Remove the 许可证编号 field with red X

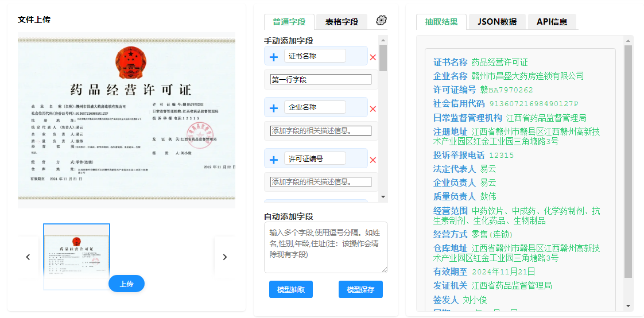click(x=373, y=160)
